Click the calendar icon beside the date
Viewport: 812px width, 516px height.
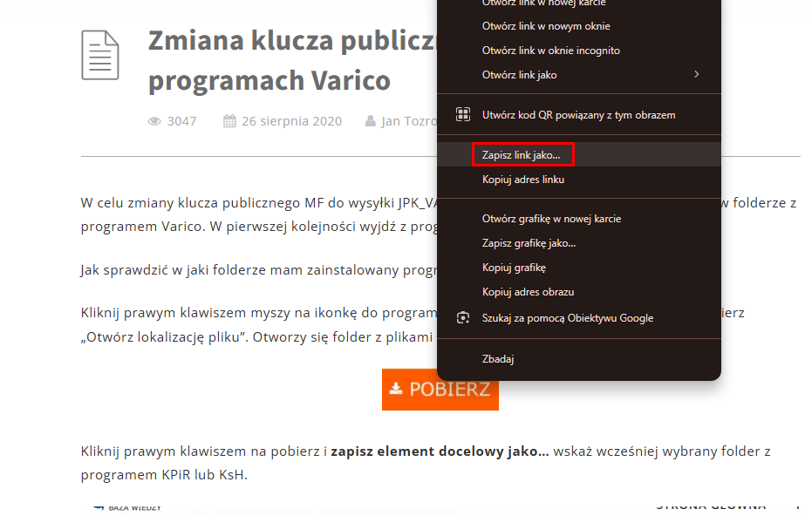(229, 121)
